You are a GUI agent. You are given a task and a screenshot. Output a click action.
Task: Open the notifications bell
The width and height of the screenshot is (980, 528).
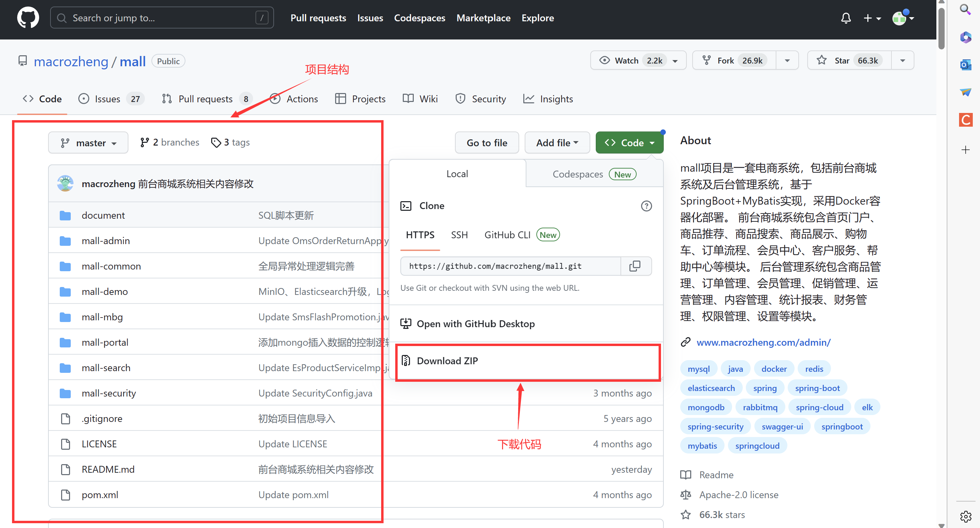tap(845, 18)
